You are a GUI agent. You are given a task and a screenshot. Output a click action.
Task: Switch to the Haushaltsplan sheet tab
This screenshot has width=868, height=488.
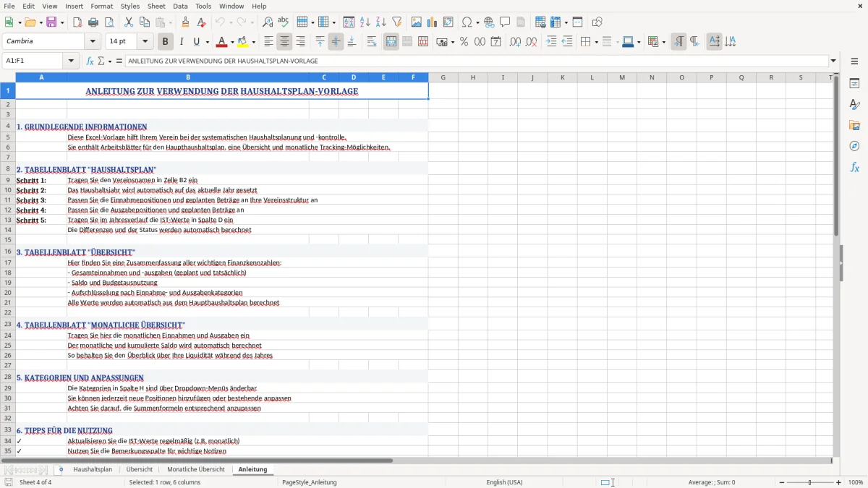[x=93, y=469]
